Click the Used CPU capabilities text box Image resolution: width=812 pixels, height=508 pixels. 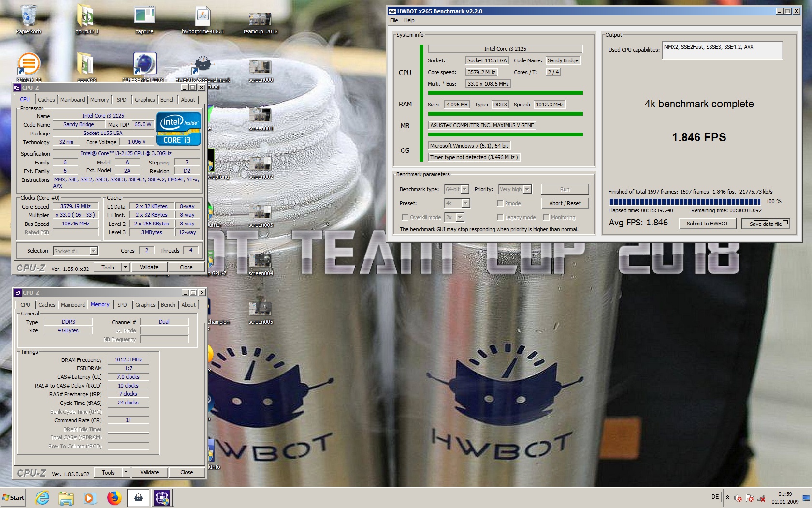pyautogui.click(x=722, y=50)
